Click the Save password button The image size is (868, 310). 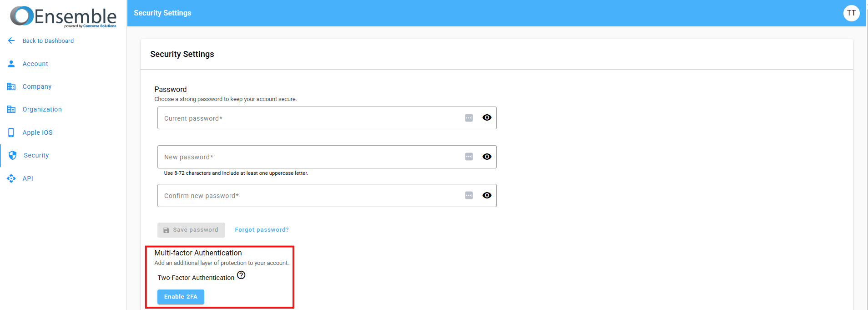click(x=191, y=230)
